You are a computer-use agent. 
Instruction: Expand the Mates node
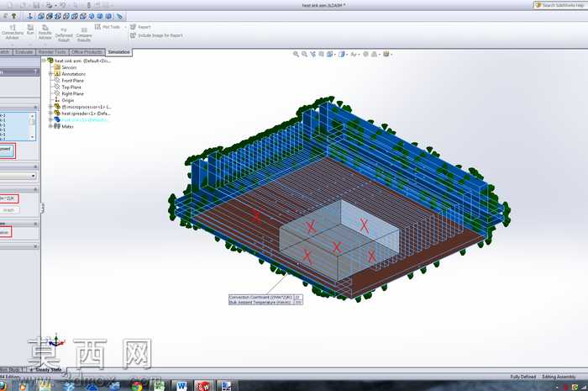pos(50,126)
